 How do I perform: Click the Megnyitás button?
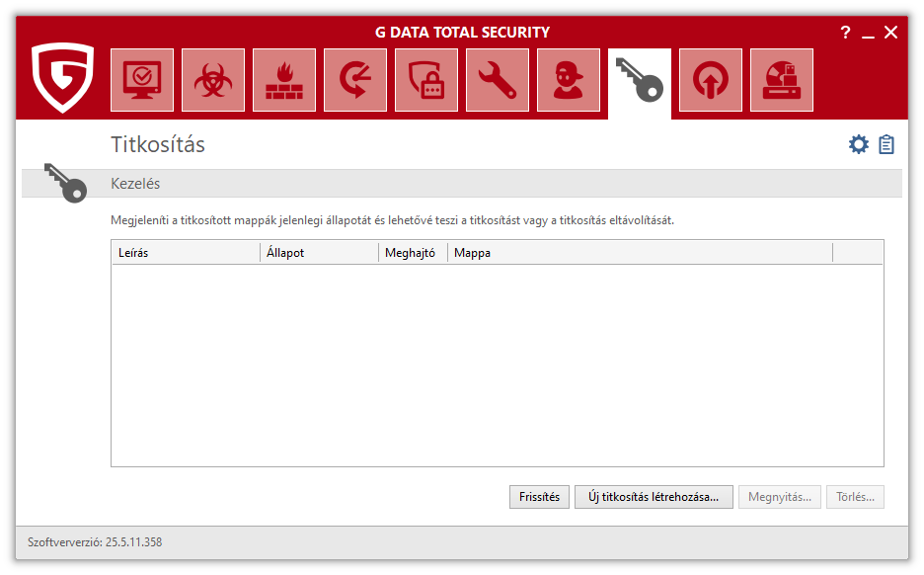point(780,497)
